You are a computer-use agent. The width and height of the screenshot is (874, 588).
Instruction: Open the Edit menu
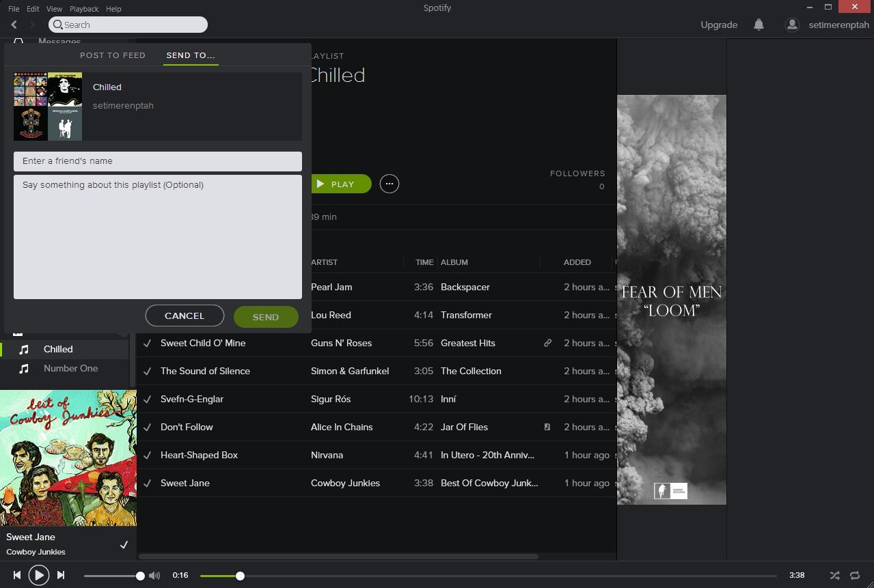coord(33,9)
